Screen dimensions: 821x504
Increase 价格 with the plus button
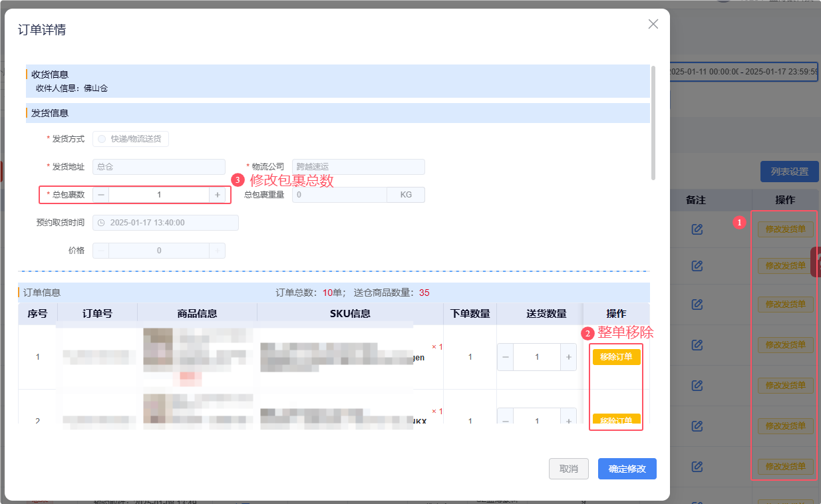pyautogui.click(x=217, y=251)
